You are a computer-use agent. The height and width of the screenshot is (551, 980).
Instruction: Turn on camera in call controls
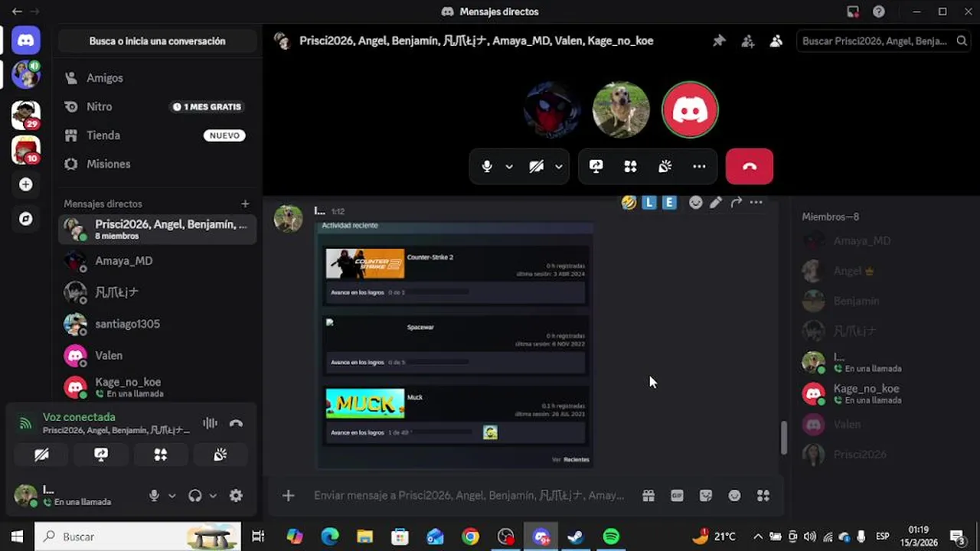(x=537, y=167)
